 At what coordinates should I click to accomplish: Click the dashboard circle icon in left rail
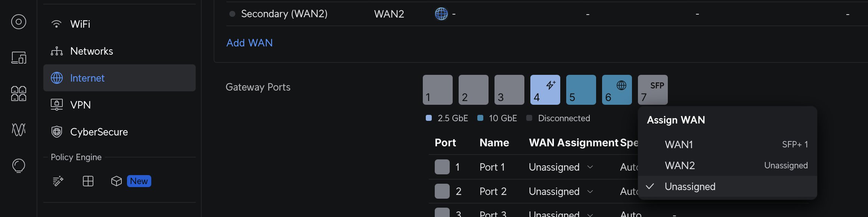tap(19, 22)
